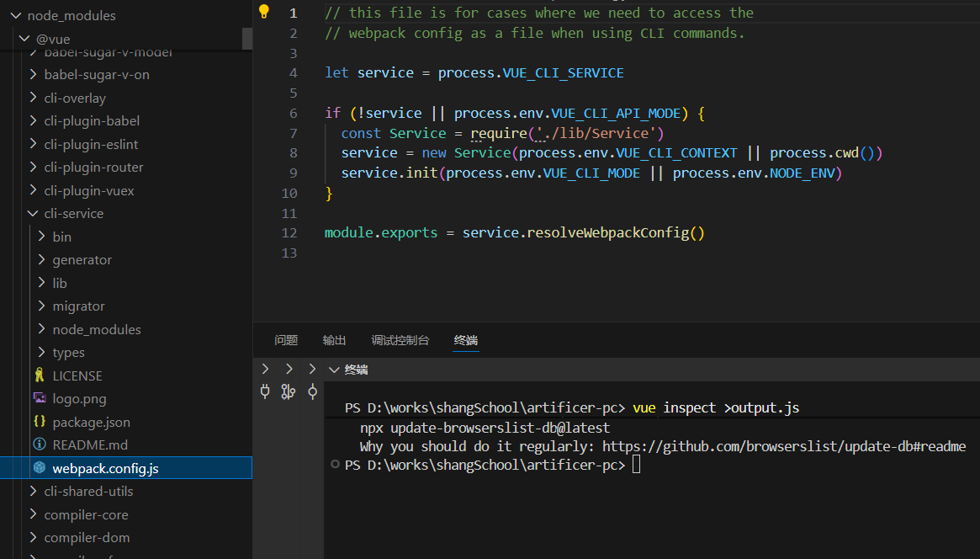The height and width of the screenshot is (559, 980).
Task: Expand the lib folder
Action: coord(42,283)
